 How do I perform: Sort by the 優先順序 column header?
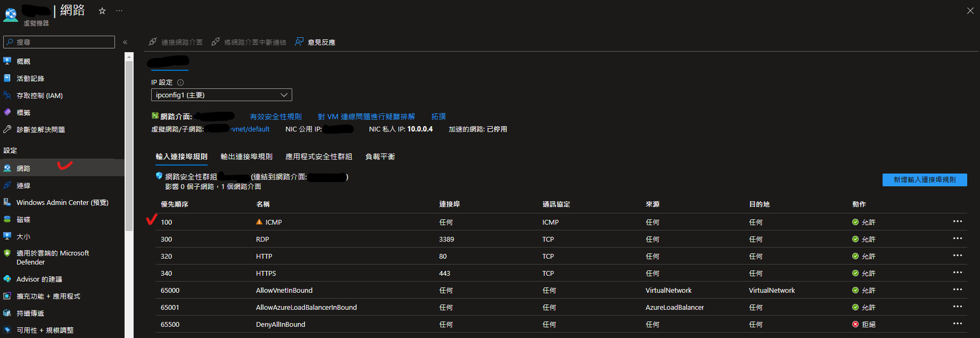click(175, 204)
